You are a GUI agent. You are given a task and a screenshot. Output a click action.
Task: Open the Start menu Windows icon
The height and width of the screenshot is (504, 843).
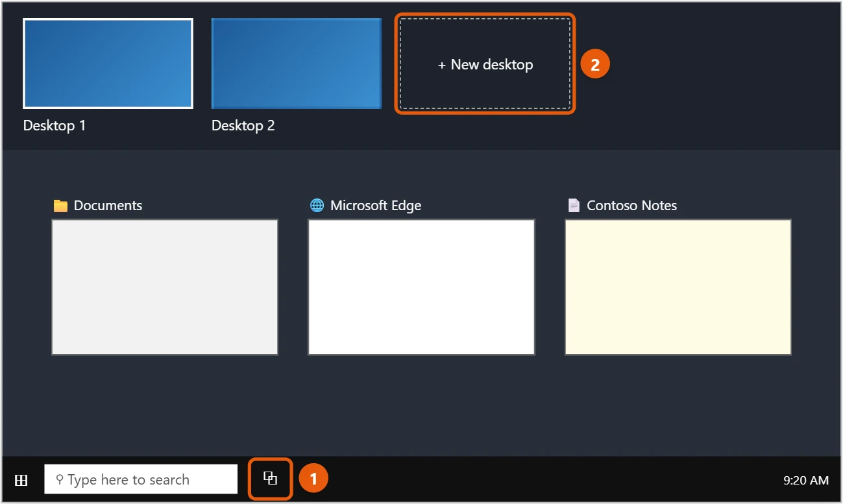[x=21, y=480]
